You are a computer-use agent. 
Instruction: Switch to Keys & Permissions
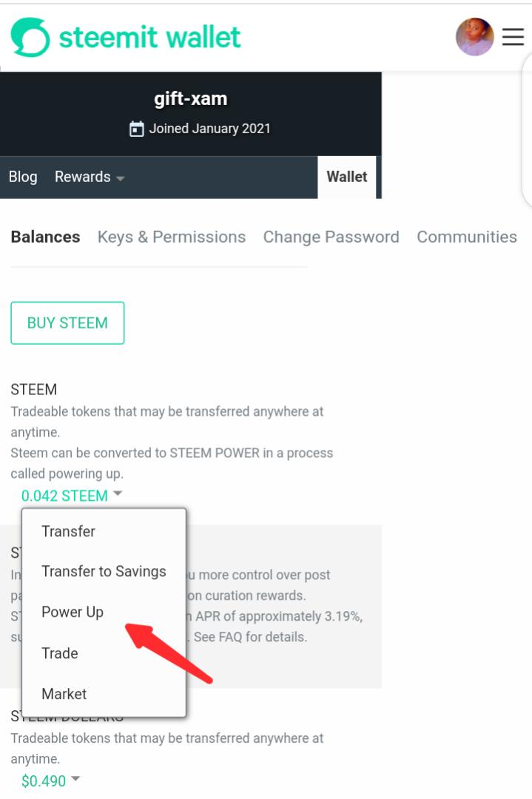(172, 237)
